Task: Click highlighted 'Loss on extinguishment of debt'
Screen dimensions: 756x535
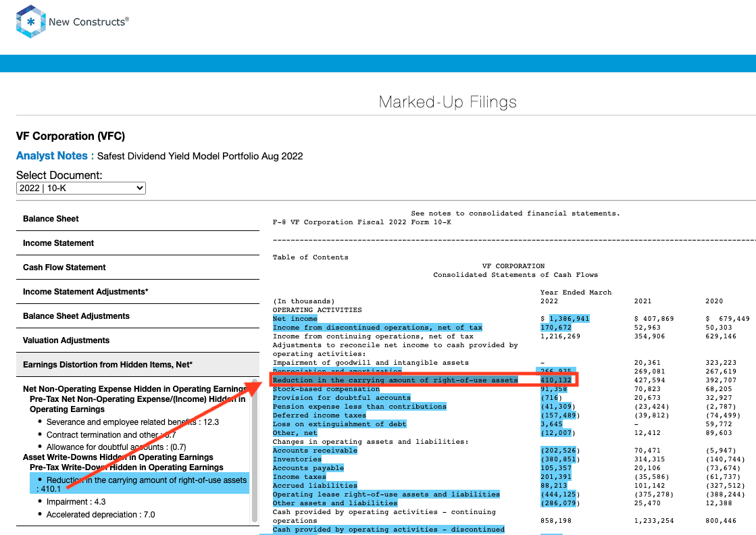Action: [340, 424]
